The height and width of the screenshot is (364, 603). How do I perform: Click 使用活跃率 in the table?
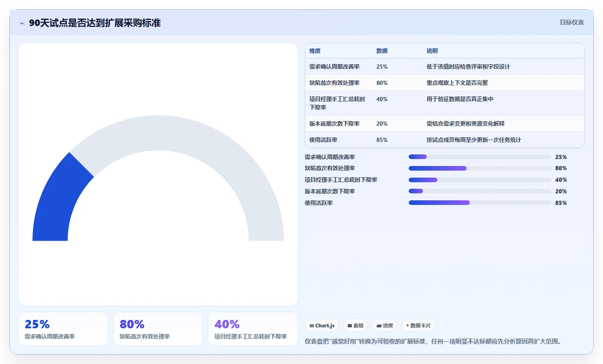click(x=323, y=140)
